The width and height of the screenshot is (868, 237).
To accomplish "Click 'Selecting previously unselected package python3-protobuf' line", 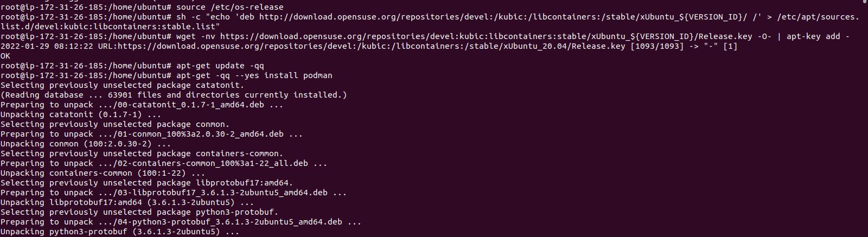I will point(139,212).
